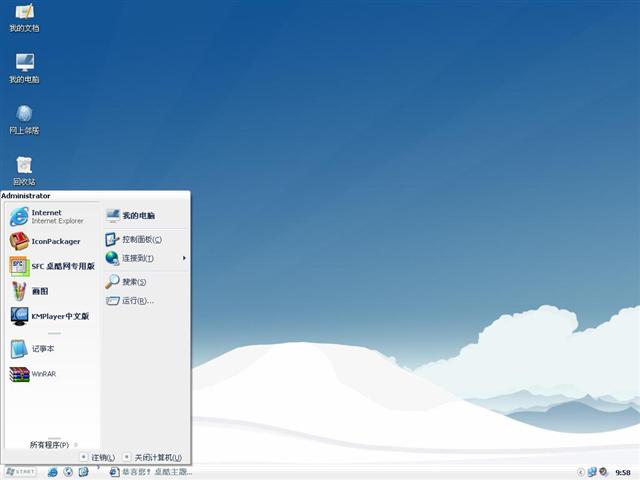
Task: Open 我的电脑 in the start menu right pane
Action: 146,215
